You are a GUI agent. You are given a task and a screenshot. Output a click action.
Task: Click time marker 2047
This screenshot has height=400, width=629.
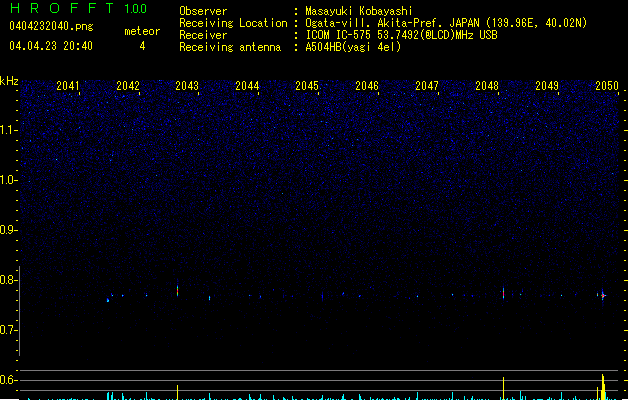[427, 86]
